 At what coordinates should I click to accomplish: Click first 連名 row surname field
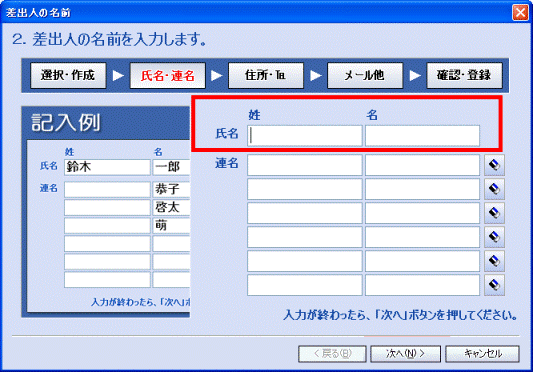click(x=305, y=165)
